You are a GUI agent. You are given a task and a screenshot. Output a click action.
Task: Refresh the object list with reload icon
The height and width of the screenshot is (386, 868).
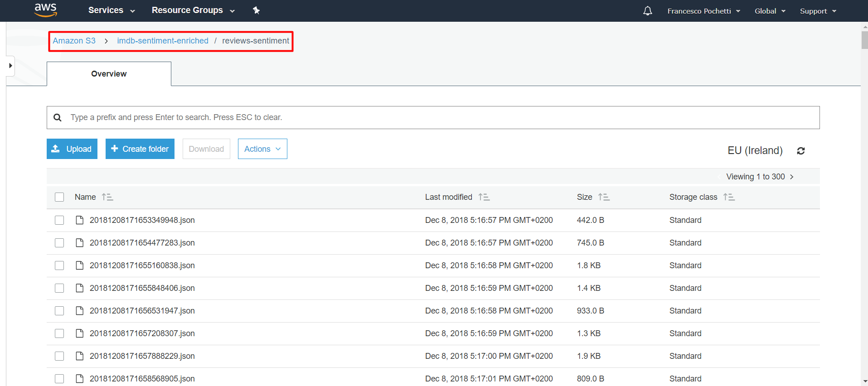click(x=800, y=151)
